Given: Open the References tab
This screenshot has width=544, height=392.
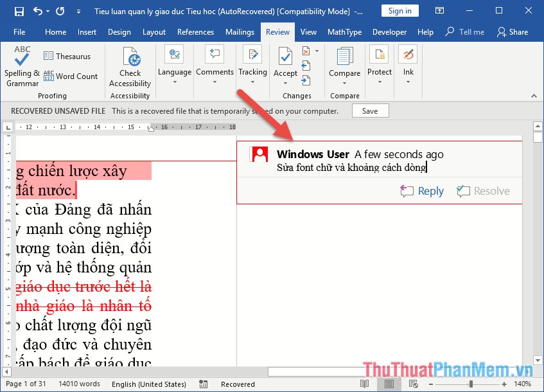Looking at the screenshot, I should [195, 32].
